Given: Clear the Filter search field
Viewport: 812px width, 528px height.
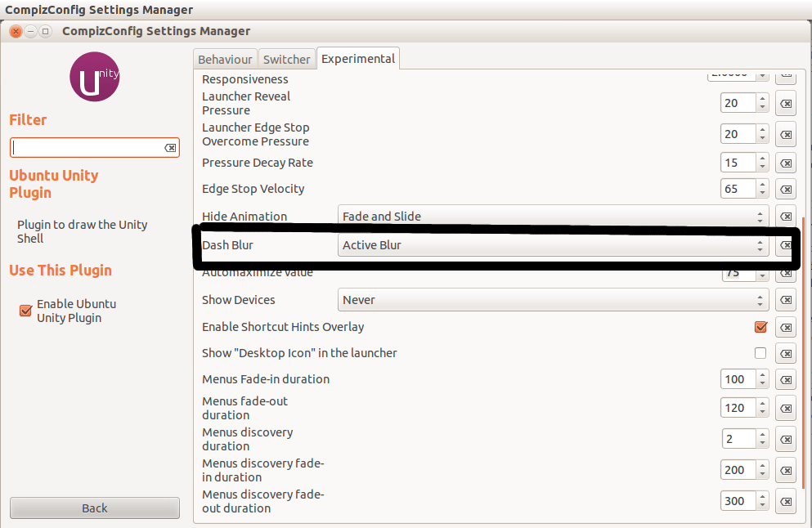Looking at the screenshot, I should click(170, 148).
